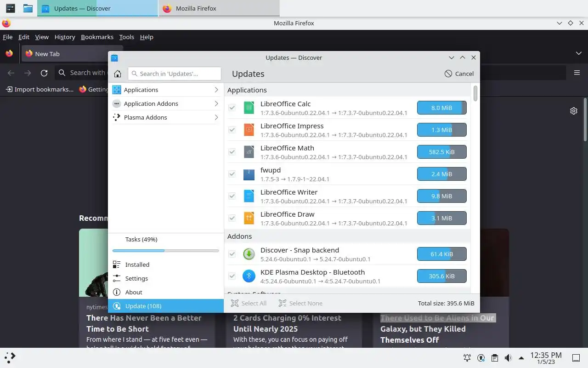Open the Tools menu in Firefox
Screen dimensions: 588x368
click(126, 37)
